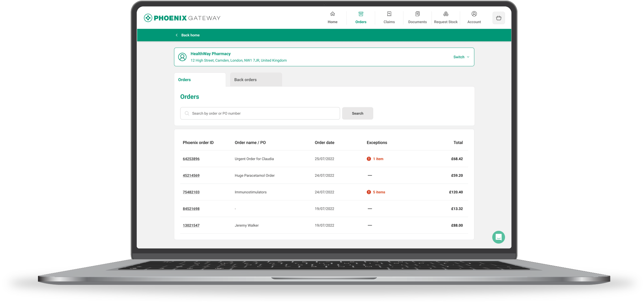This screenshot has height=302, width=644.
Task: Select the Request Stock icon
Action: [x=446, y=14]
